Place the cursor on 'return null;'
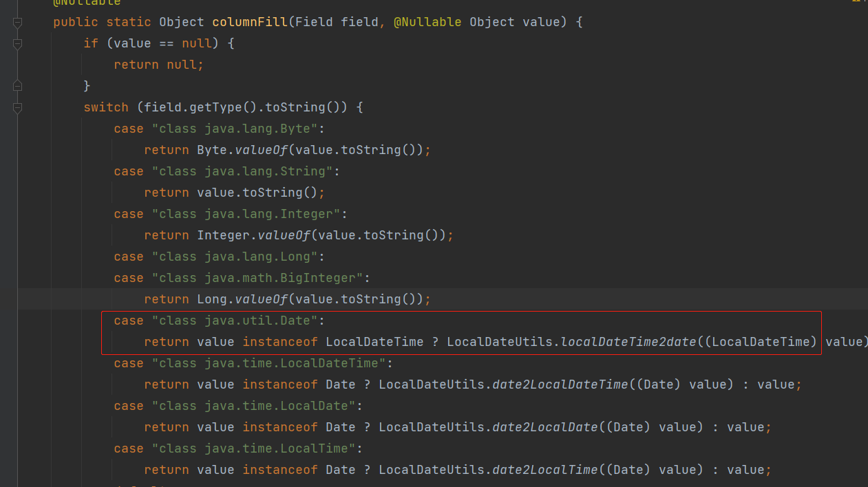The height and width of the screenshot is (487, 868). pyautogui.click(x=159, y=65)
